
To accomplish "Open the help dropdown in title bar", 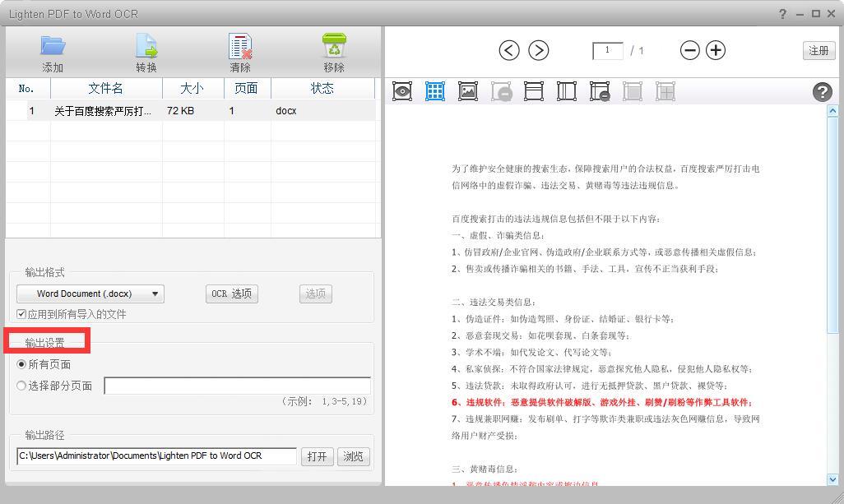I will [784, 14].
